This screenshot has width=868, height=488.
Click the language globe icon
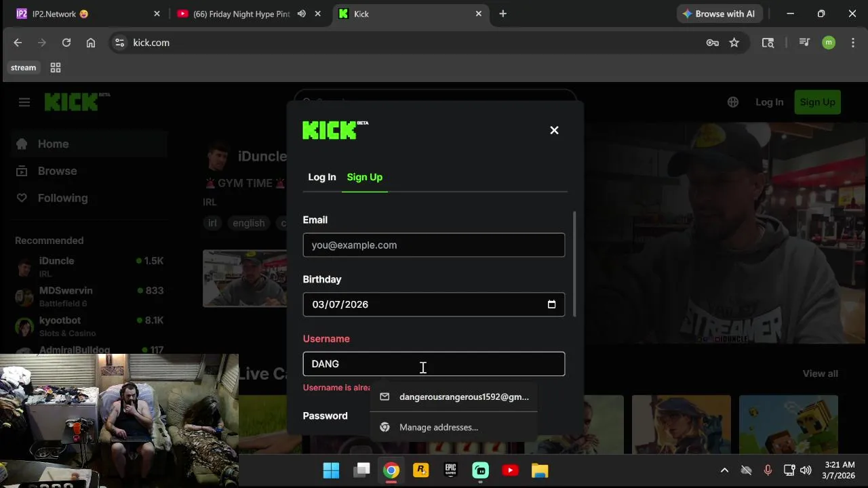coord(733,102)
